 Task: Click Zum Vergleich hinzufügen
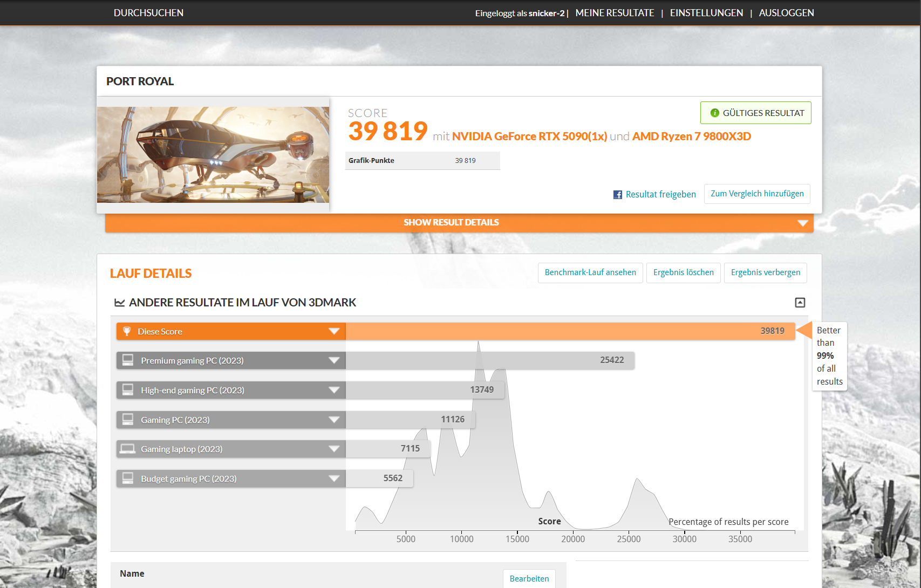pyautogui.click(x=756, y=194)
